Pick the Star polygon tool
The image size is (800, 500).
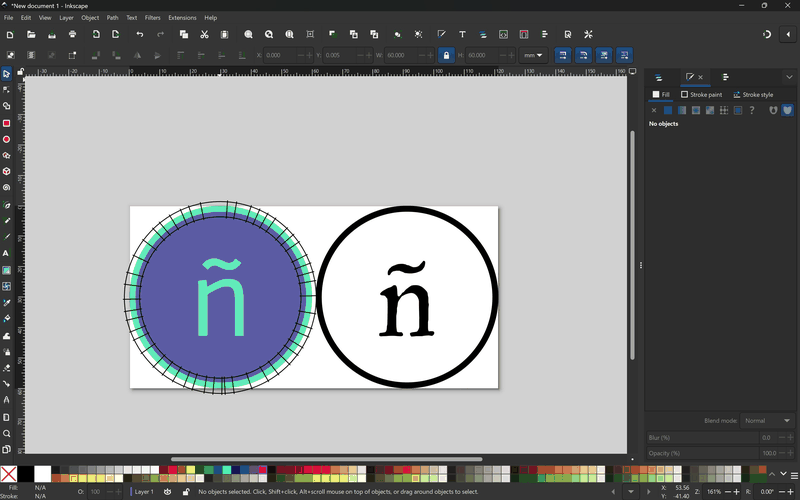coord(6,156)
